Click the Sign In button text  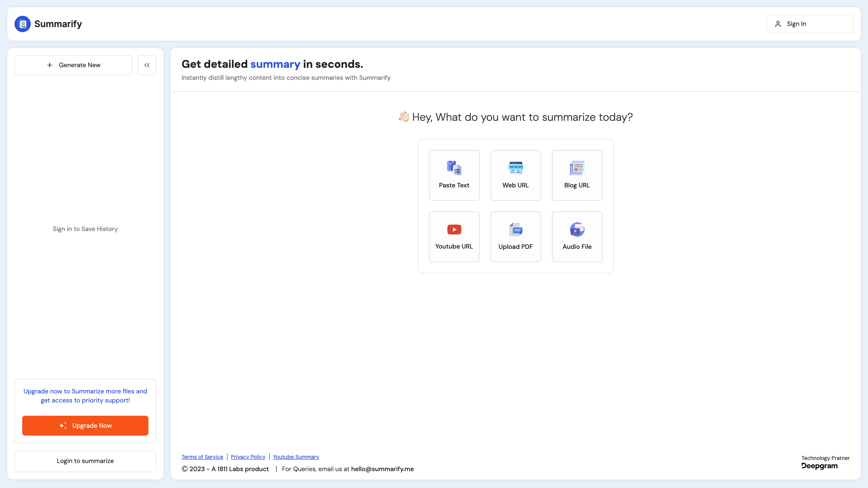(x=796, y=24)
